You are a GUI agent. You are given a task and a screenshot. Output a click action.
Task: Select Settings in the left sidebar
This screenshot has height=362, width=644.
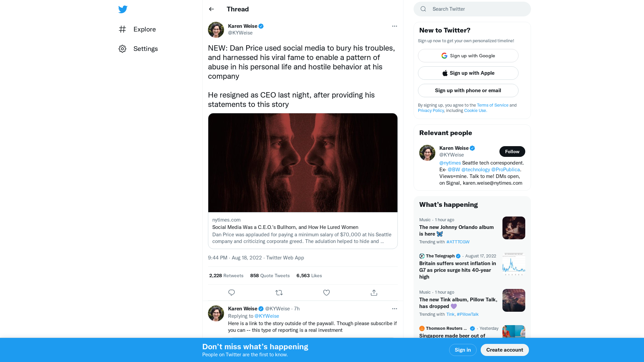[146, 49]
